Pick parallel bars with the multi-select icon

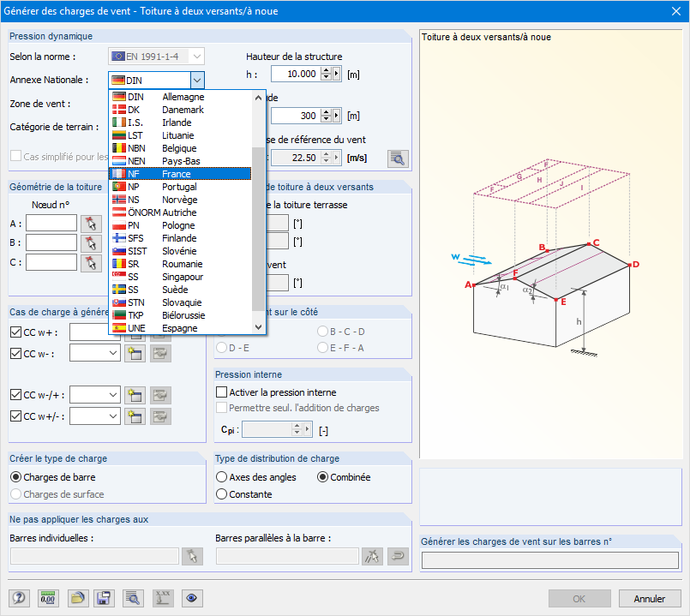372,556
